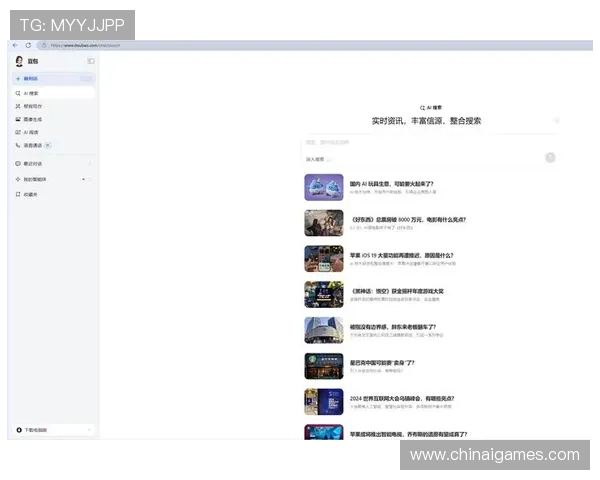Viewport: 600px width, 480px height.
Task: Open site info icon in the address bar
Action: pyautogui.click(x=44, y=45)
